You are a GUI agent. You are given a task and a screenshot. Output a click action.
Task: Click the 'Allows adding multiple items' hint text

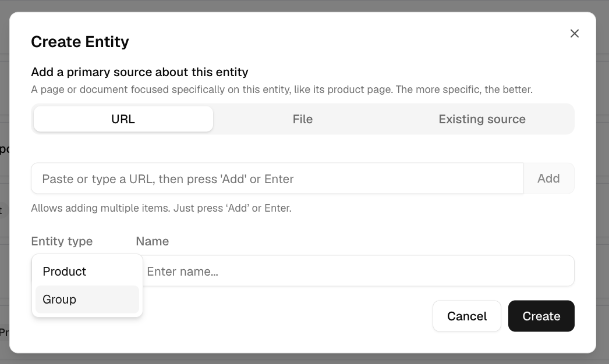161,208
